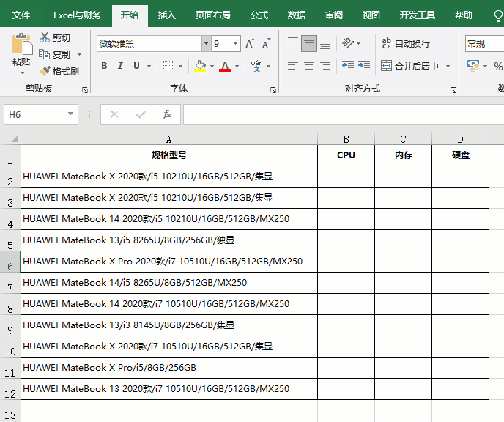Click the Paste clipboard icon

click(x=22, y=44)
